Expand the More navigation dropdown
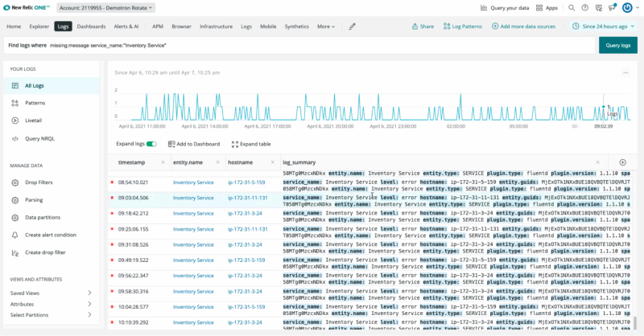 click(x=326, y=27)
